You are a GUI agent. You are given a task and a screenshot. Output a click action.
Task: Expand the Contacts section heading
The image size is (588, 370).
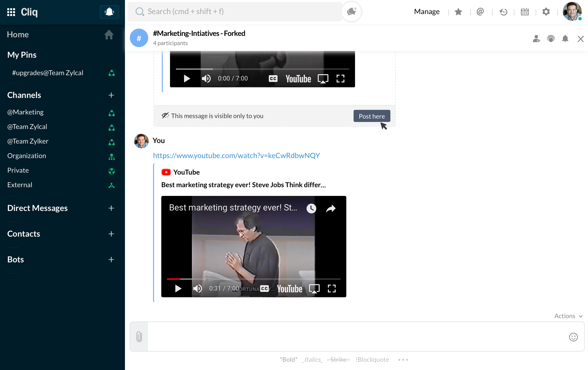[24, 234]
